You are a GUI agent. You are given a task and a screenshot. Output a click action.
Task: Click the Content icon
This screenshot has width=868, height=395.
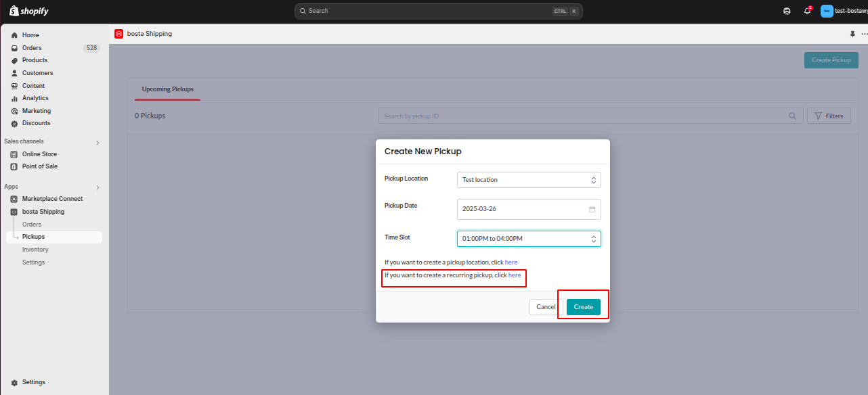click(14, 86)
